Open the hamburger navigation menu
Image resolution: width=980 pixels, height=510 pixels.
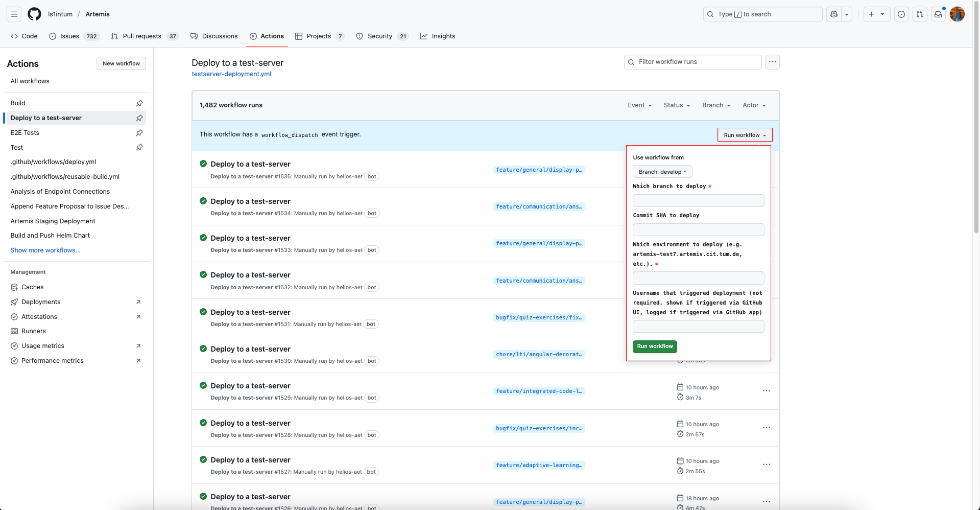(14, 14)
